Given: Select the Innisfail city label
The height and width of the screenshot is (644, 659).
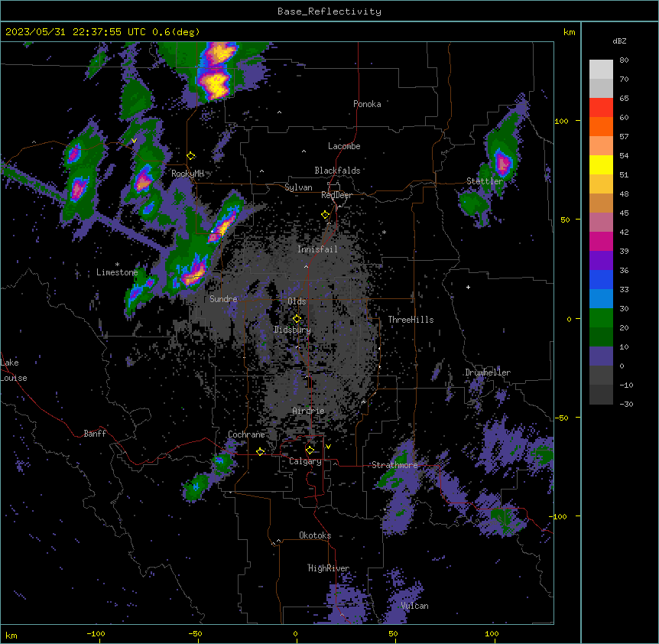Looking at the screenshot, I should coord(317,249).
